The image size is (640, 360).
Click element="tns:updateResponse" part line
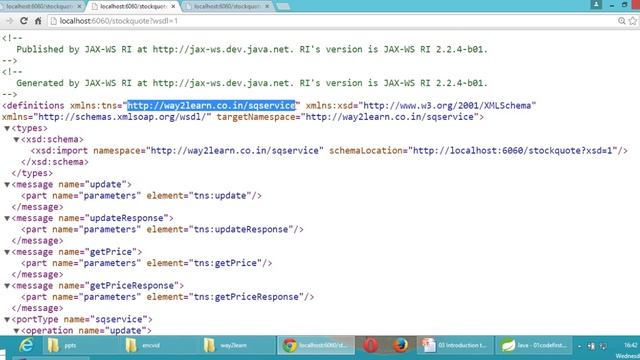162,229
